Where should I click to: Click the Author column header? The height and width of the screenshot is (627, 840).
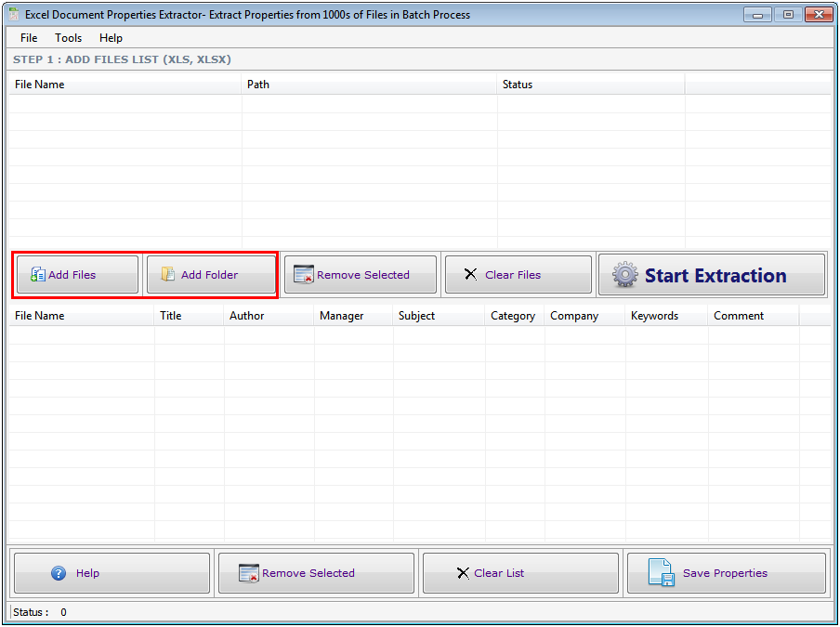269,316
